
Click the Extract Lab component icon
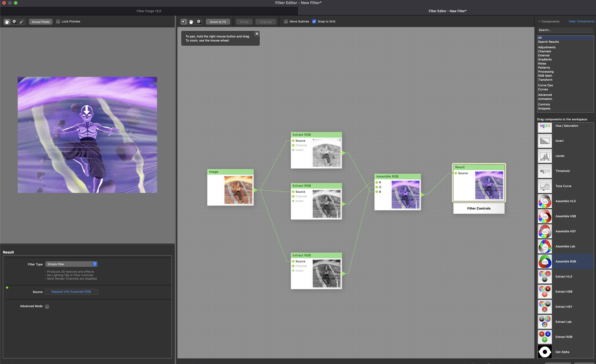[545, 322]
